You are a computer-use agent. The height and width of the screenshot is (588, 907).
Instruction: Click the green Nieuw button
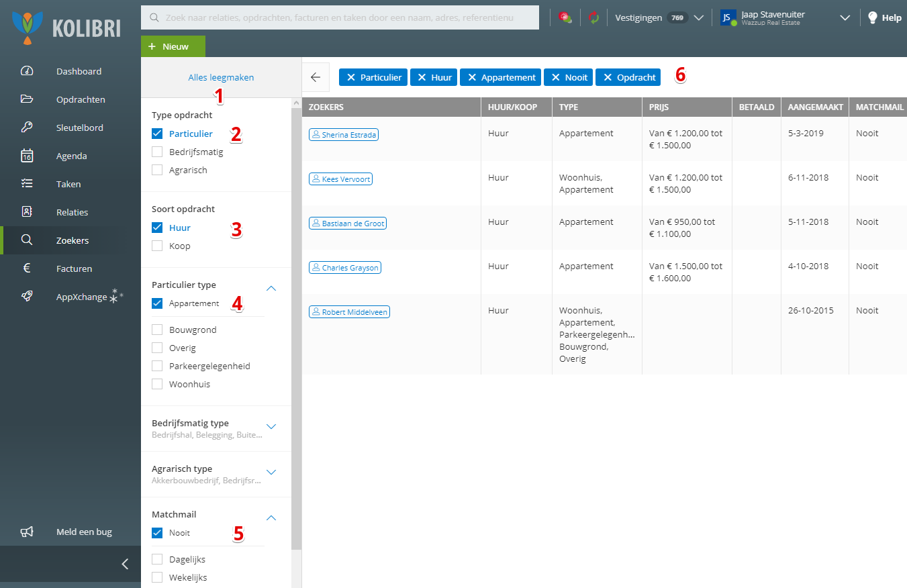point(173,46)
